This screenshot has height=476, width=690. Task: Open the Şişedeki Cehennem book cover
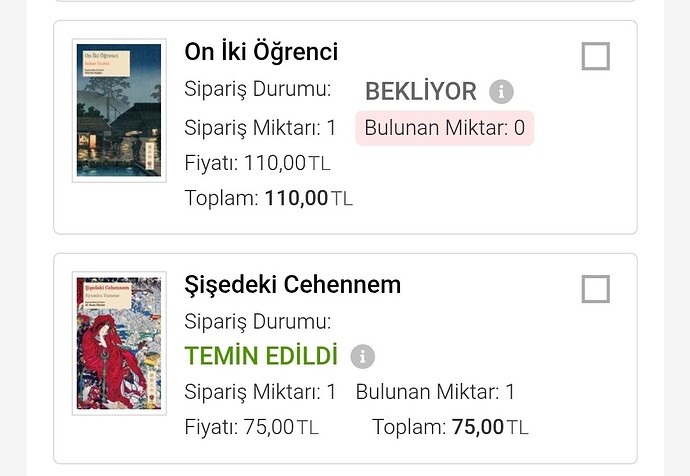click(x=119, y=343)
